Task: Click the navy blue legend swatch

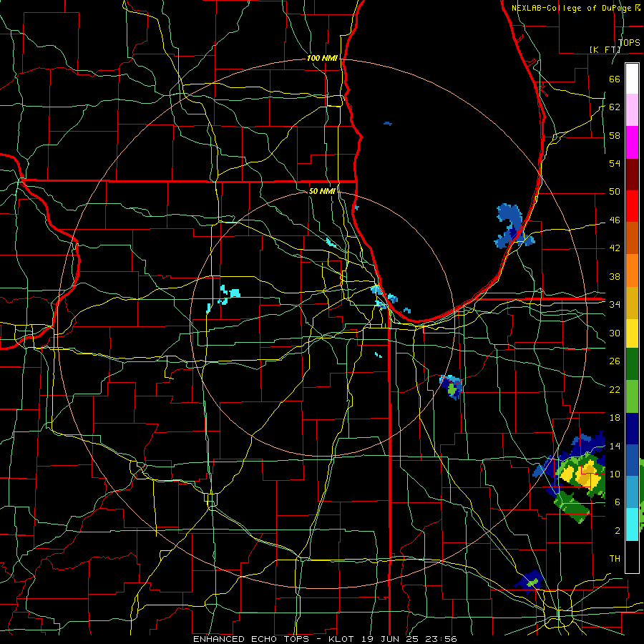Action: tap(632, 429)
